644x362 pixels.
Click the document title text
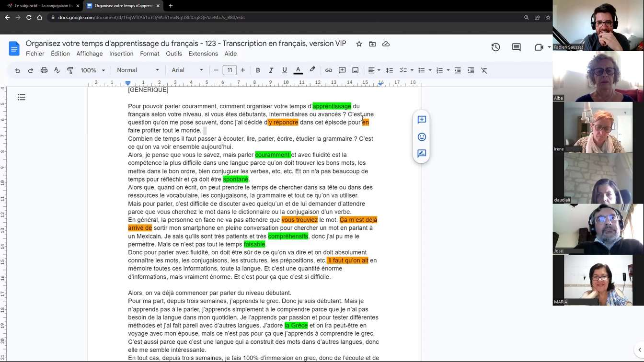point(186,44)
